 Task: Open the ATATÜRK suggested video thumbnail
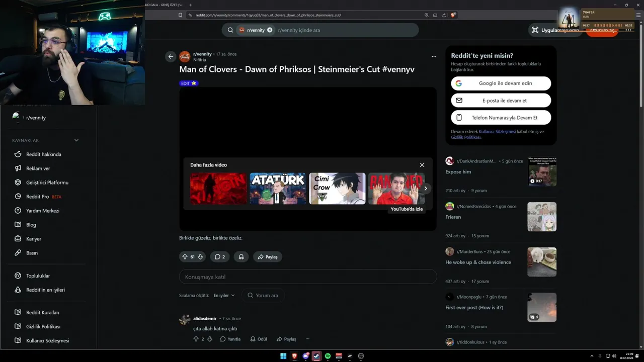[278, 189]
